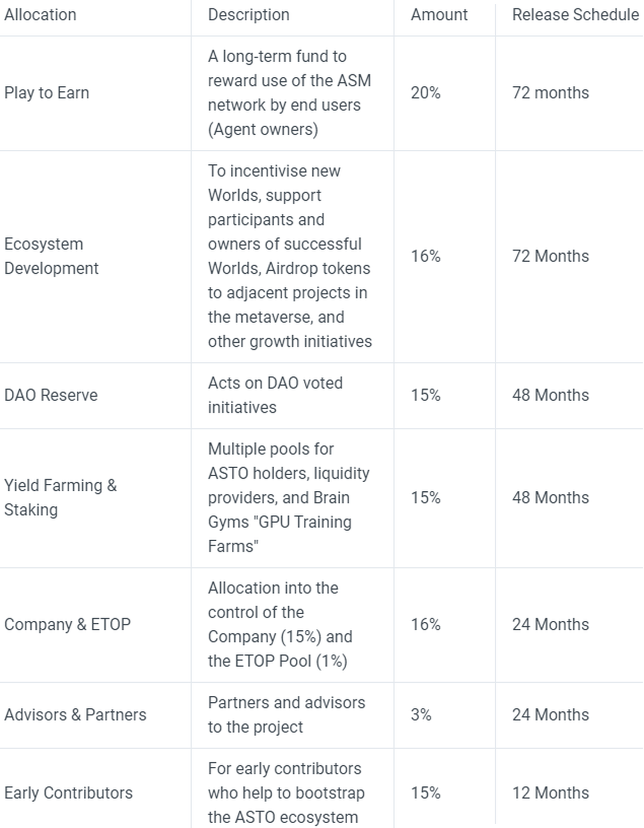Select the Play to Earn cell

coord(47,93)
